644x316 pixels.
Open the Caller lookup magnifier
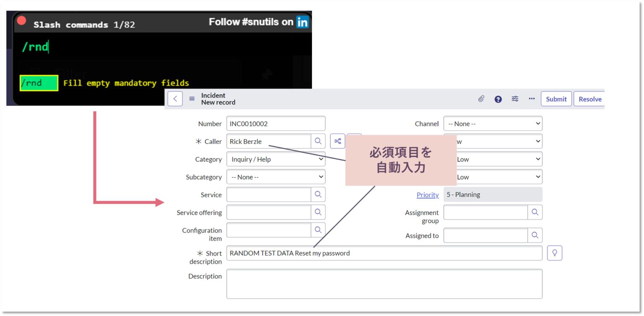[x=318, y=141]
